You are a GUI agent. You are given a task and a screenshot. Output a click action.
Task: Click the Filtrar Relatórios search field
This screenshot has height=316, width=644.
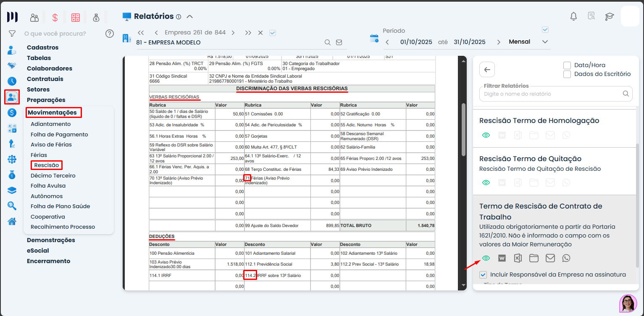(x=551, y=94)
